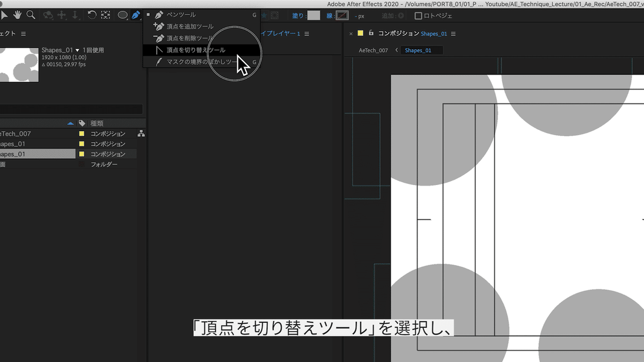Screen dimensions: 644x362
Task: Select the Hand tool
Action: click(x=18, y=15)
